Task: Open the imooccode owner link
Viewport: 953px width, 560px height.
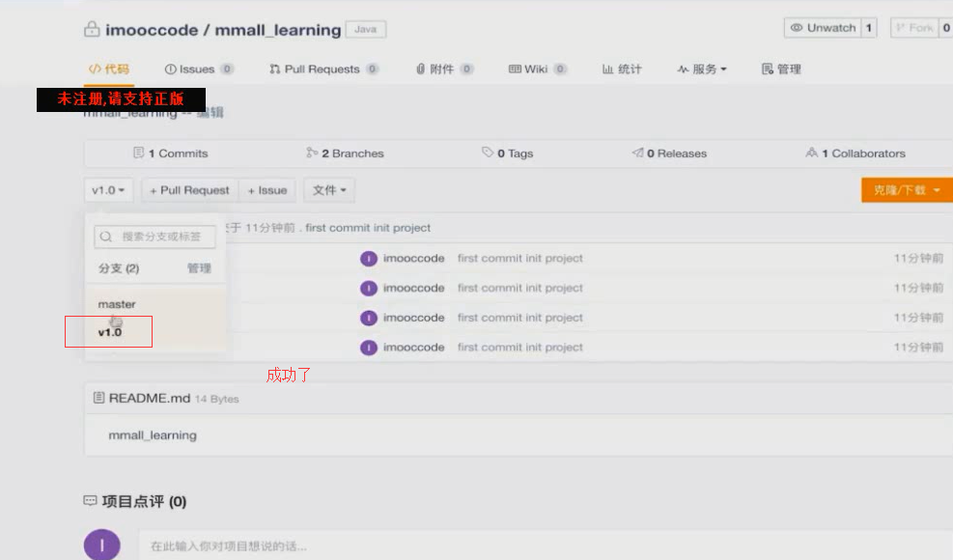Action: coord(152,30)
